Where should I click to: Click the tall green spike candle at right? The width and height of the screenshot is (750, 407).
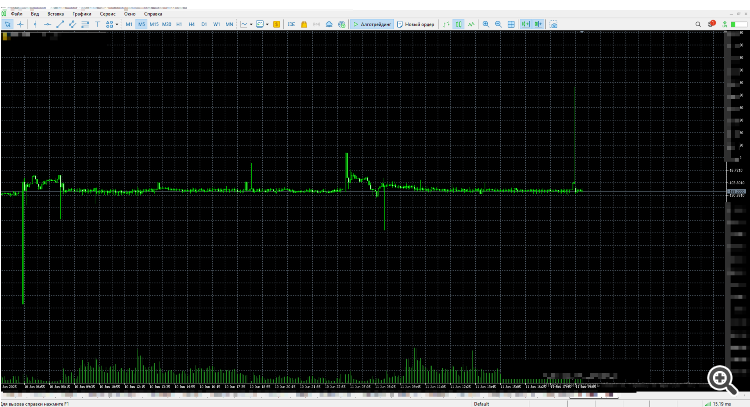(575, 139)
